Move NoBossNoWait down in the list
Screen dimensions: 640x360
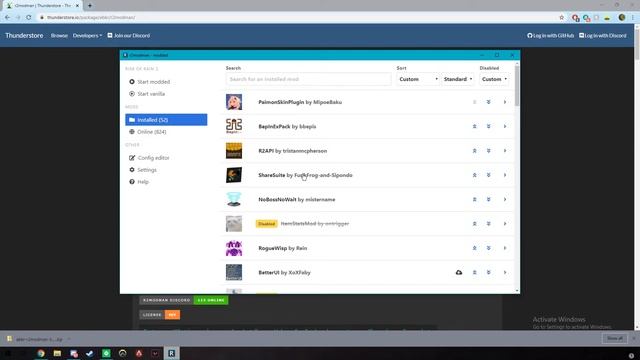pyautogui.click(x=488, y=200)
